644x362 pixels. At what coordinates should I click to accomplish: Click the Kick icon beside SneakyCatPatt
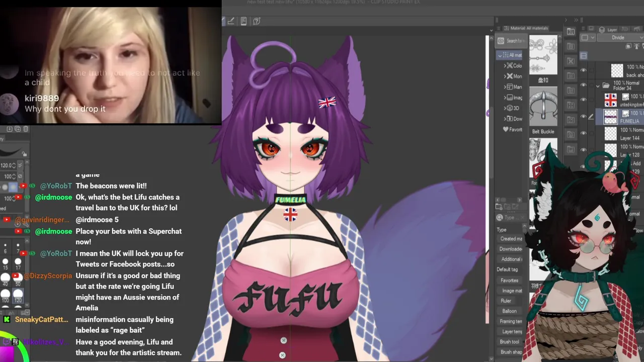(7, 319)
